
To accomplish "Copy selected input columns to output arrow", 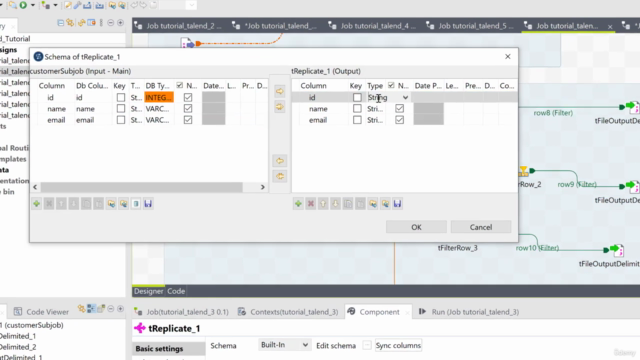I will [280, 91].
